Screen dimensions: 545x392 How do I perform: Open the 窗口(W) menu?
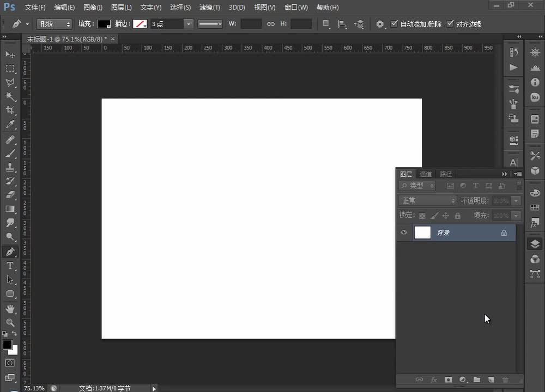pos(296,7)
